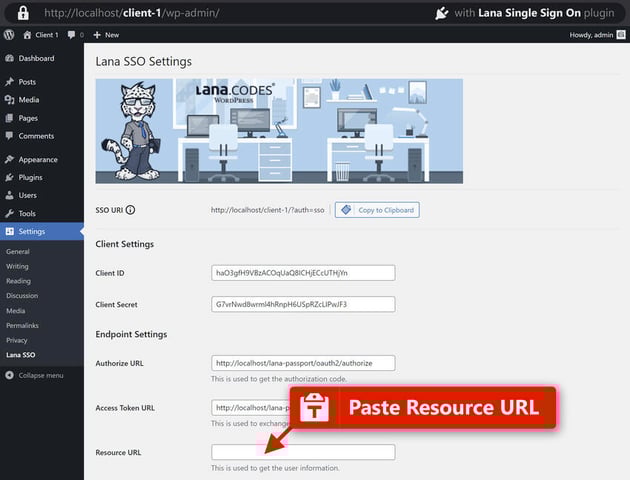630x480 pixels.
Task: Click the Users person icon
Action: click(x=10, y=195)
